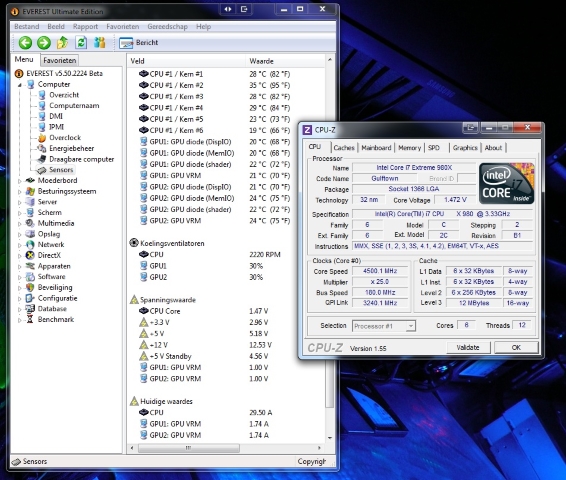The width and height of the screenshot is (566, 480).
Task: Click the Bericht report icon
Action: pyautogui.click(x=126, y=43)
